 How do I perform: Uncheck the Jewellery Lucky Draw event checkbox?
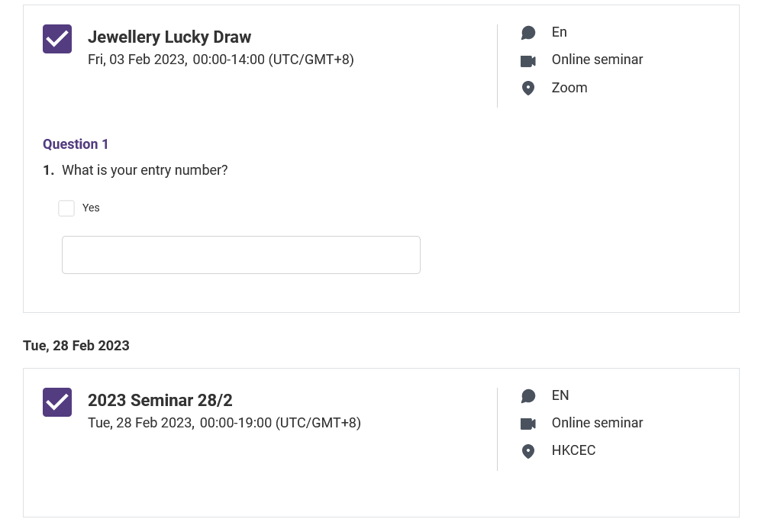(x=57, y=39)
